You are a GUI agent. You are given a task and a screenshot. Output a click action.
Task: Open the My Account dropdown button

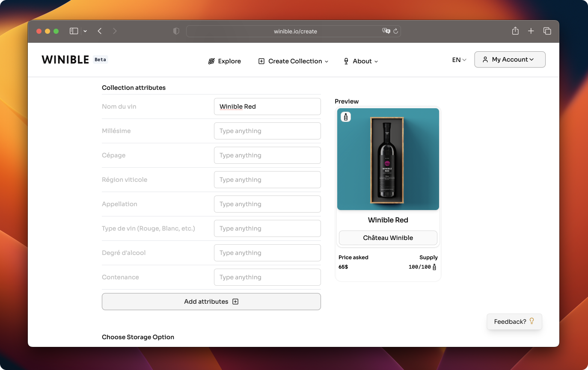pos(510,59)
